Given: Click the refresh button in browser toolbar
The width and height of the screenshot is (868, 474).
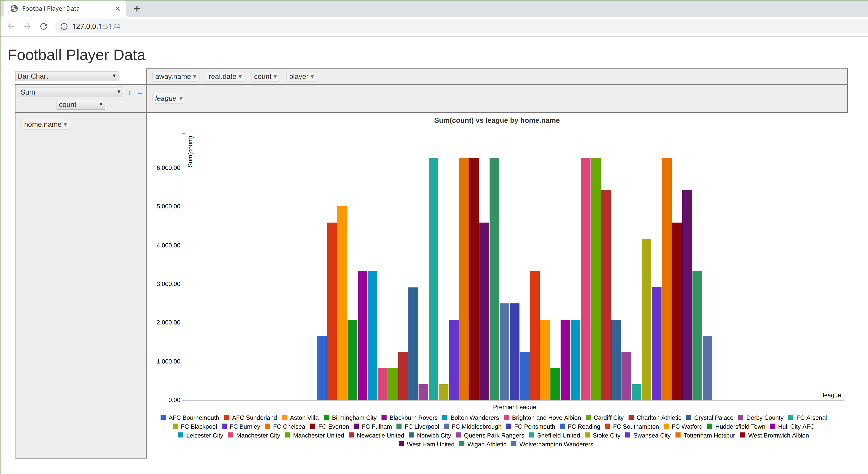Looking at the screenshot, I should pyautogui.click(x=44, y=26).
